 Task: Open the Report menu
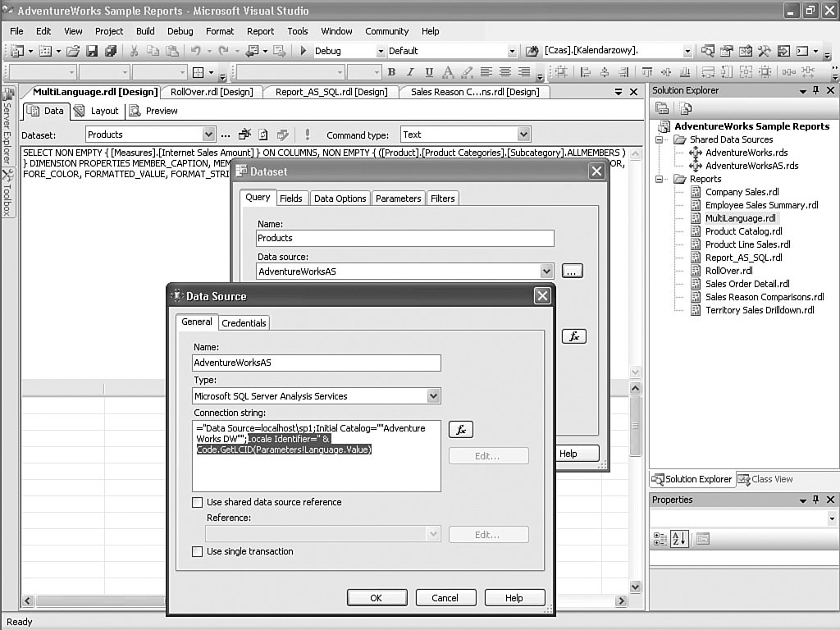(260, 31)
